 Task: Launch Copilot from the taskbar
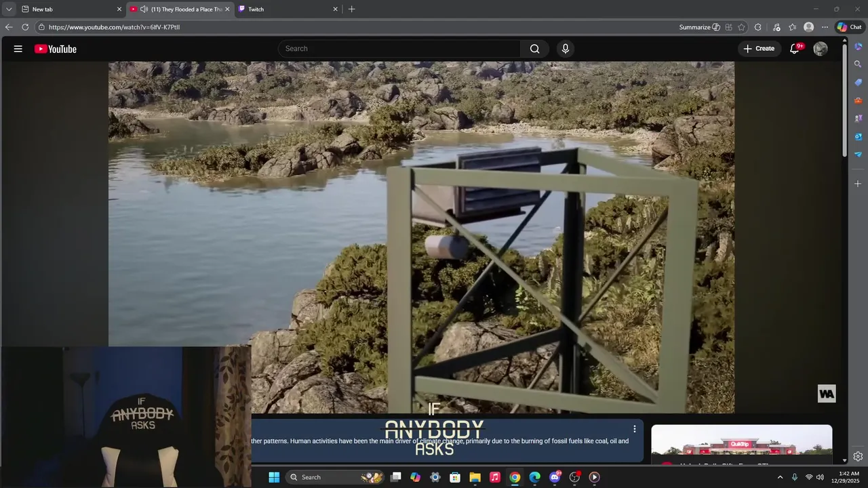point(416,477)
